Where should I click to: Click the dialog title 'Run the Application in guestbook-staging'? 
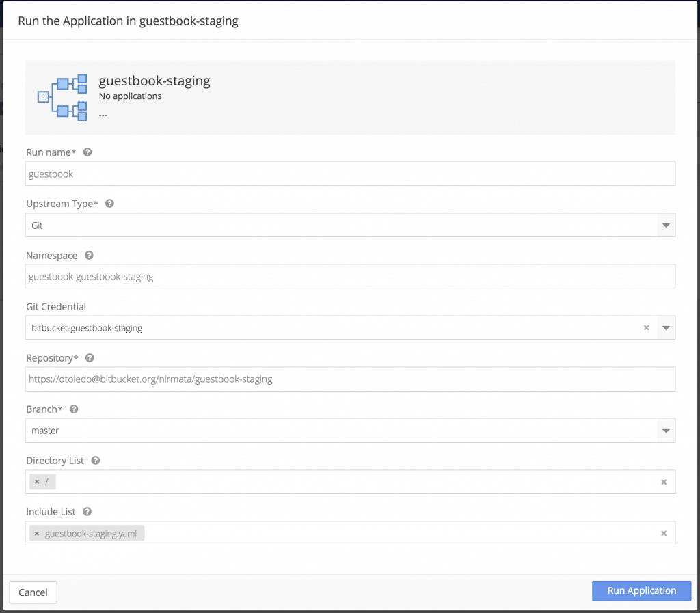pos(128,21)
